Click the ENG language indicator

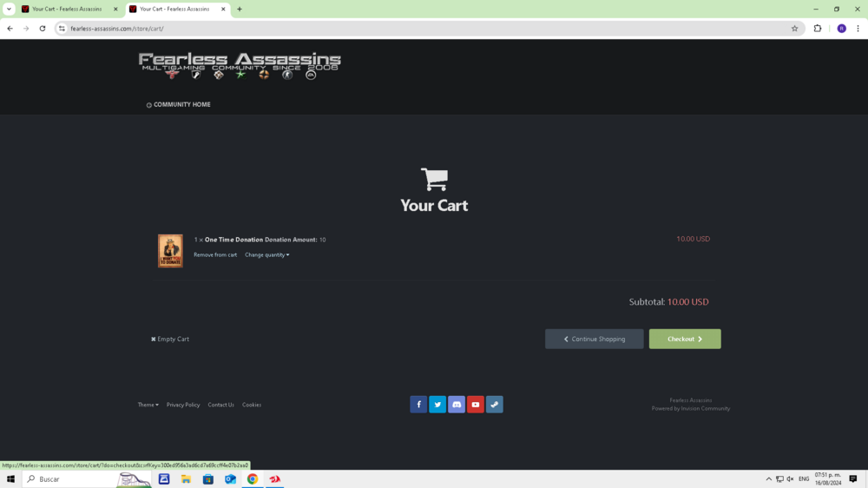[804, 478]
